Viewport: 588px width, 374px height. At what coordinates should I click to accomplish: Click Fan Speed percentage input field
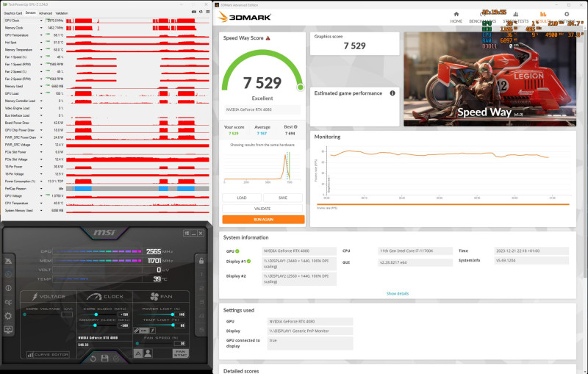pyautogui.click(x=180, y=343)
